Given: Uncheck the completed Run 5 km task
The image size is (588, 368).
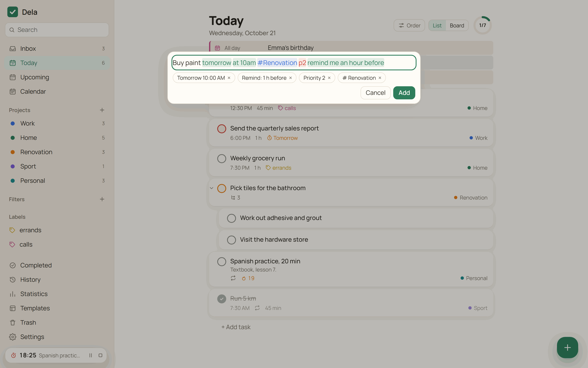Looking at the screenshot, I should pos(222,299).
